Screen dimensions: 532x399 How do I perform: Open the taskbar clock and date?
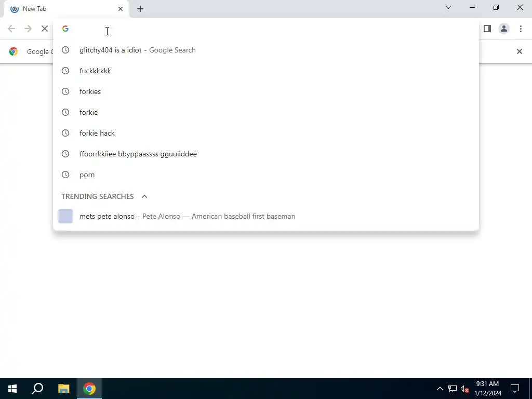click(x=487, y=389)
